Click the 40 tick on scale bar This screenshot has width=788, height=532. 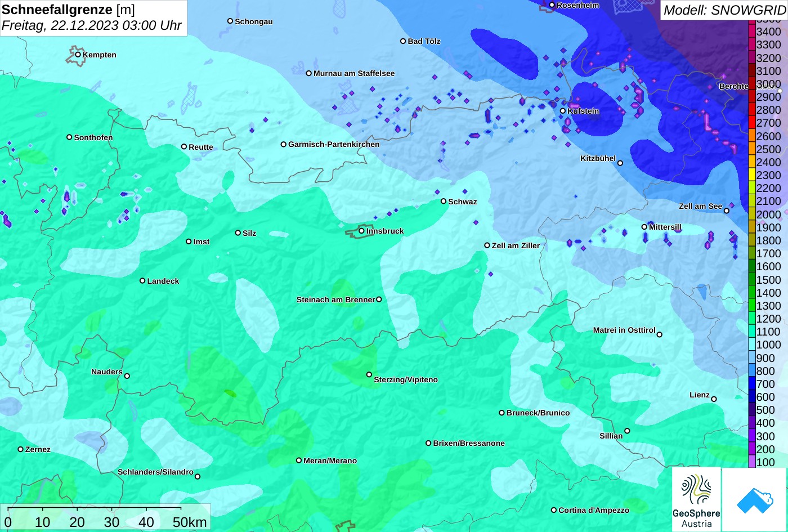click(146, 522)
